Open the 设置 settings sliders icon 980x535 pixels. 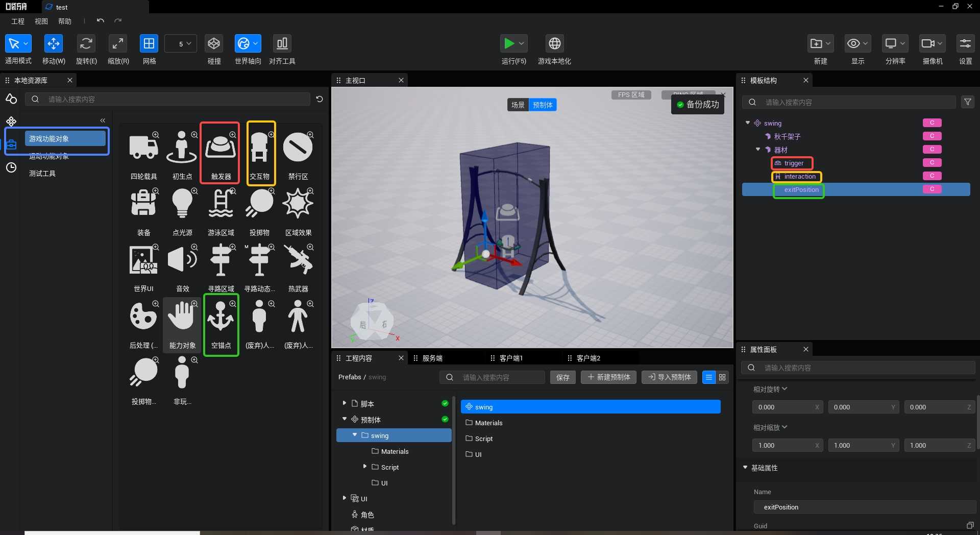pyautogui.click(x=965, y=44)
